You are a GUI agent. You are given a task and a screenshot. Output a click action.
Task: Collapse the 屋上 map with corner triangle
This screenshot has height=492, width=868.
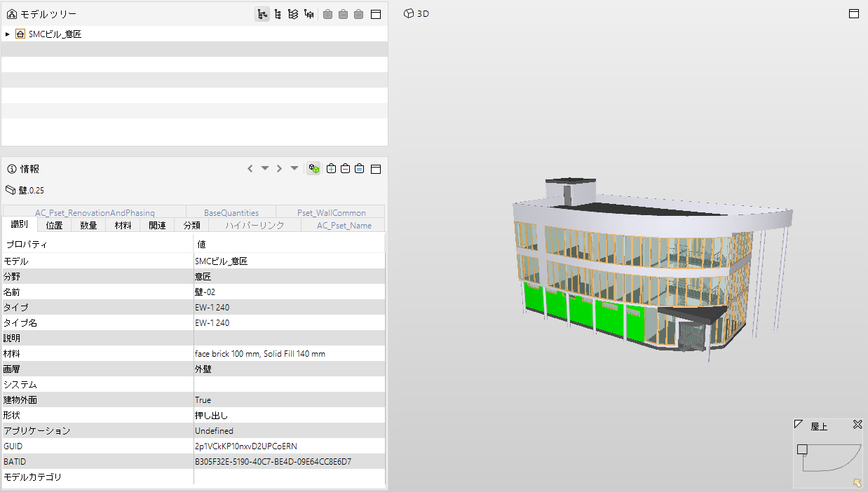(799, 424)
